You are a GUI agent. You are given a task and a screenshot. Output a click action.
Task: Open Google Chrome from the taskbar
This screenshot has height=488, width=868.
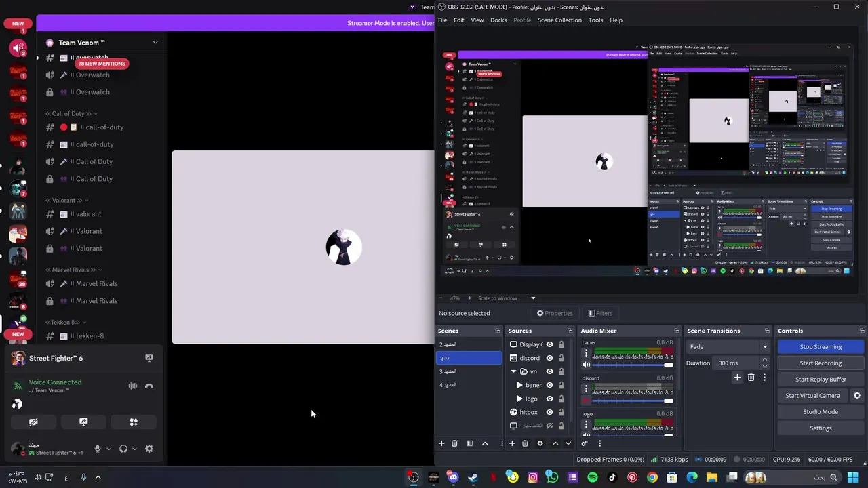(x=652, y=477)
